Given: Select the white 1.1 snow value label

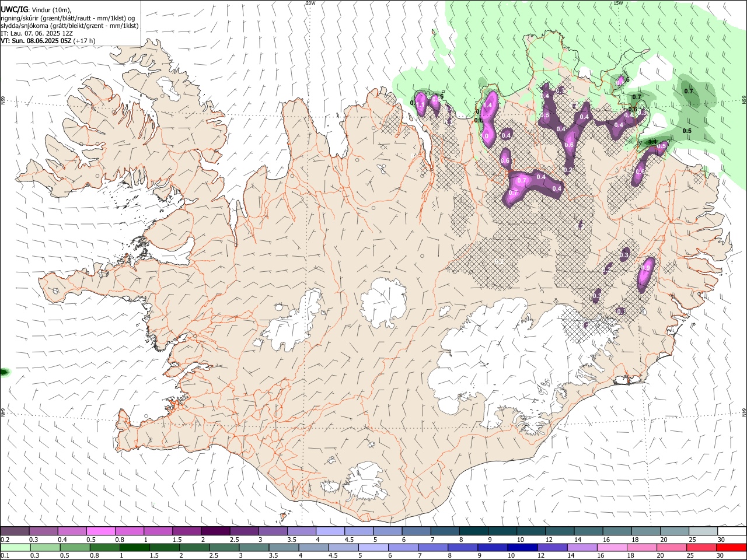Looking at the screenshot, I should pyautogui.click(x=421, y=104).
